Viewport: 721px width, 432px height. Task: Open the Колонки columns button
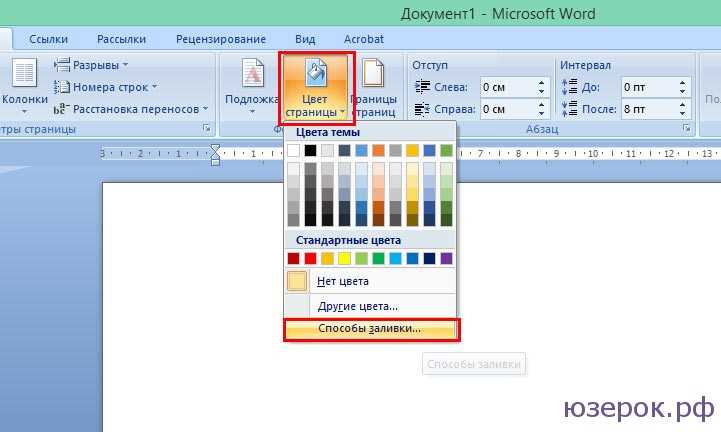tap(24, 85)
